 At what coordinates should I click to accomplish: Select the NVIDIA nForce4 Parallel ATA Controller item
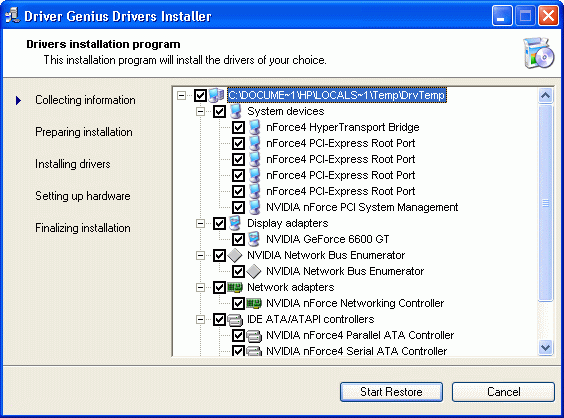pyautogui.click(x=360, y=335)
